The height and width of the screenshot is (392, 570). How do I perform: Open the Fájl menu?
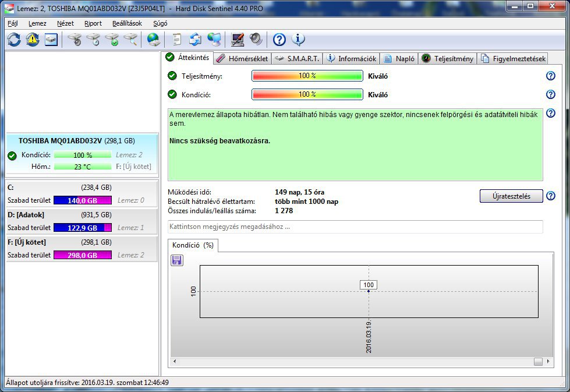tap(13, 23)
